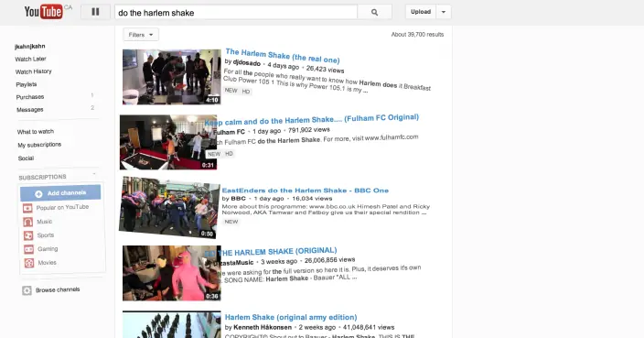
Task: Open the Social feed link
Action: pyautogui.click(x=26, y=158)
